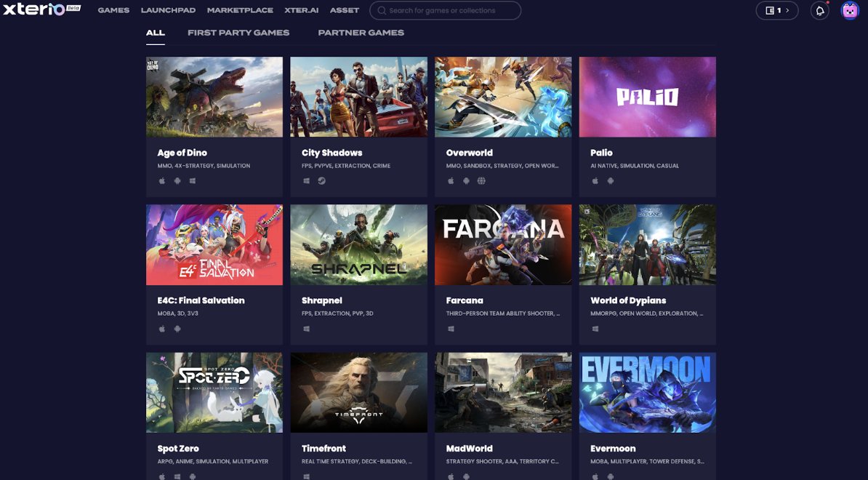Open the XTER.AI navigation link
868x480 pixels.
pyautogui.click(x=302, y=11)
